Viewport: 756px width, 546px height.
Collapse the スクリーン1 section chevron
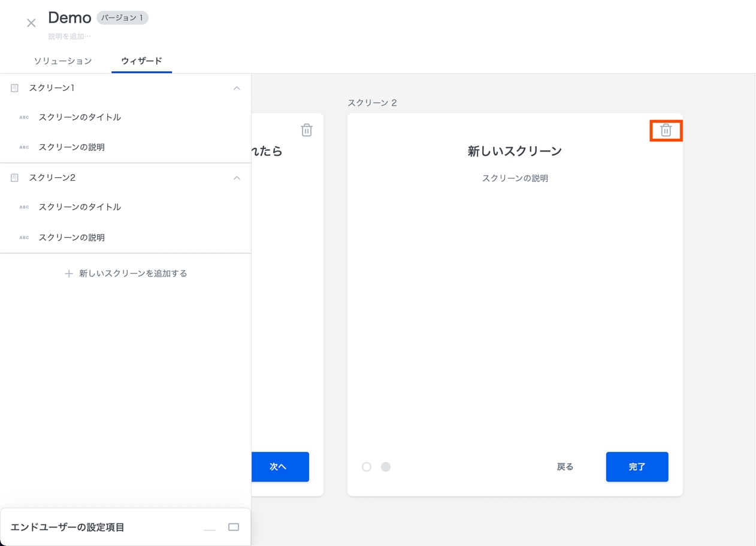[x=237, y=88]
